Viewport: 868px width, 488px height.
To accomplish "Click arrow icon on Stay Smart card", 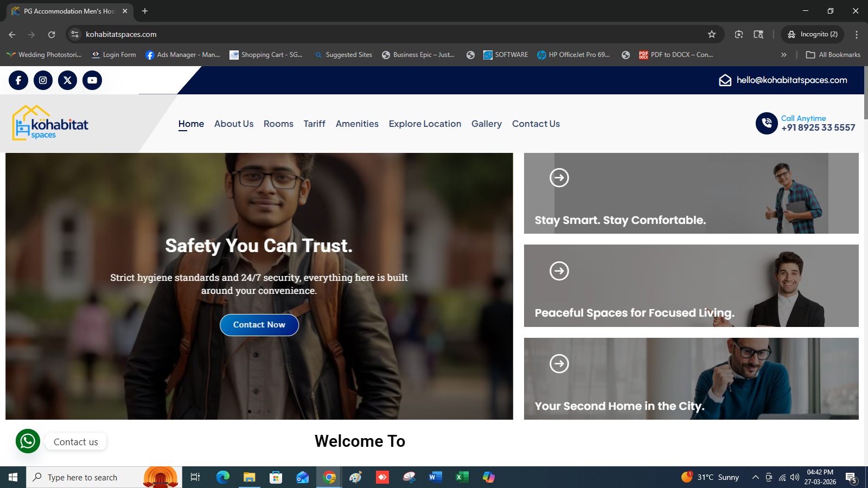I will (559, 177).
